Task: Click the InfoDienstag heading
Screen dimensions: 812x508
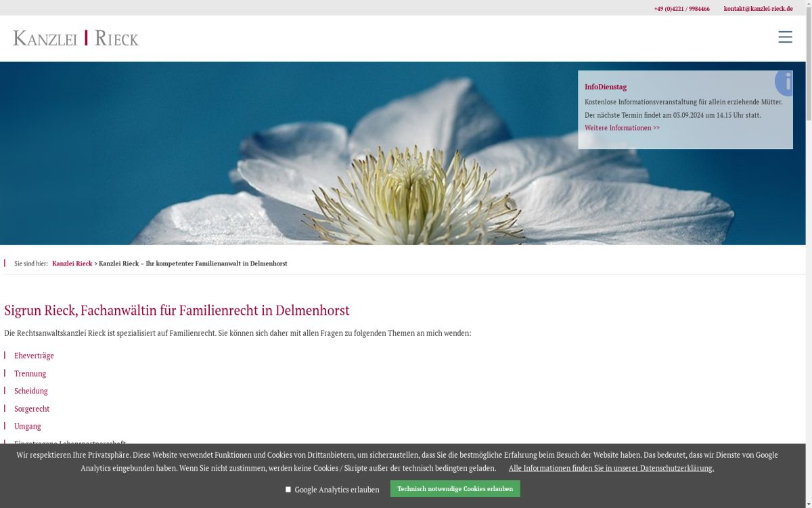Action: pyautogui.click(x=606, y=87)
